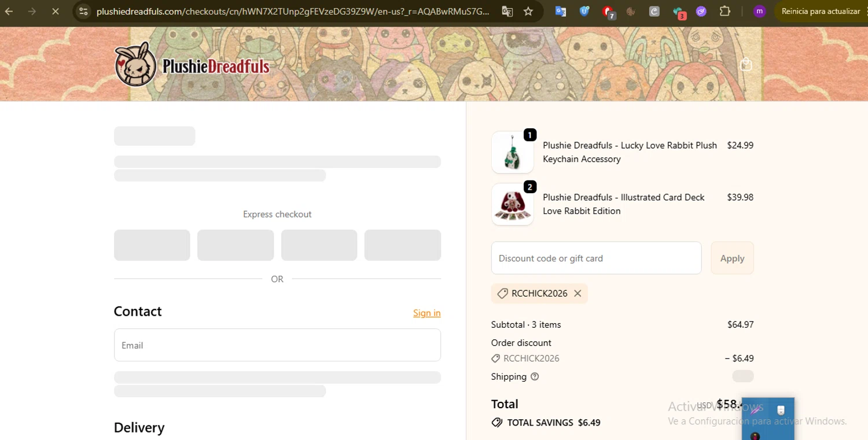Open the cookie extension icon
The image size is (868, 440).
pyautogui.click(x=631, y=11)
